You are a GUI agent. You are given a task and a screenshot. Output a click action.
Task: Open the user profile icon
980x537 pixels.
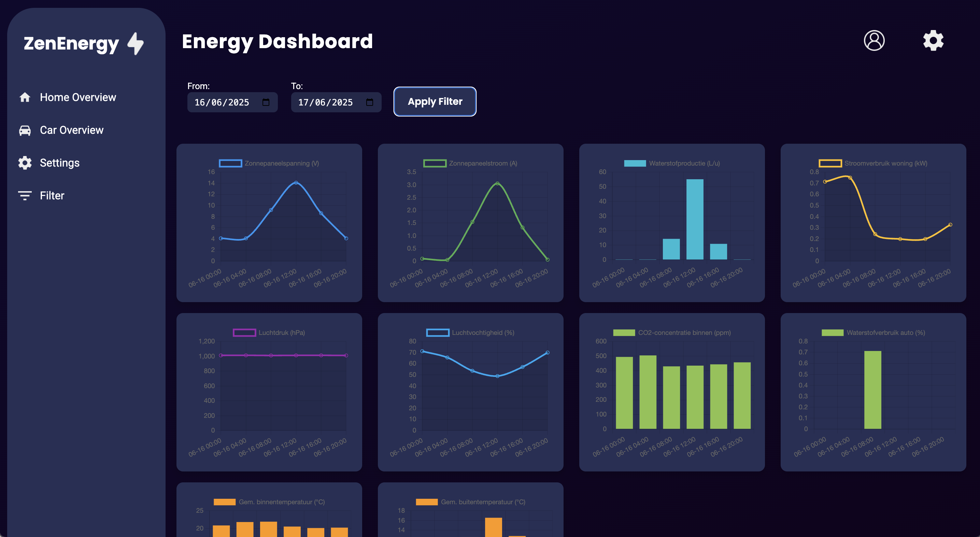pyautogui.click(x=874, y=40)
